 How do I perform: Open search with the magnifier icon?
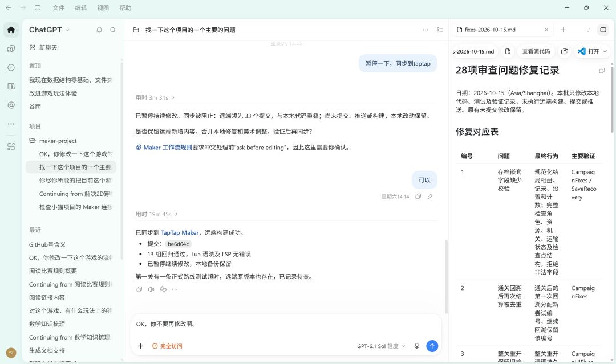pos(113,30)
